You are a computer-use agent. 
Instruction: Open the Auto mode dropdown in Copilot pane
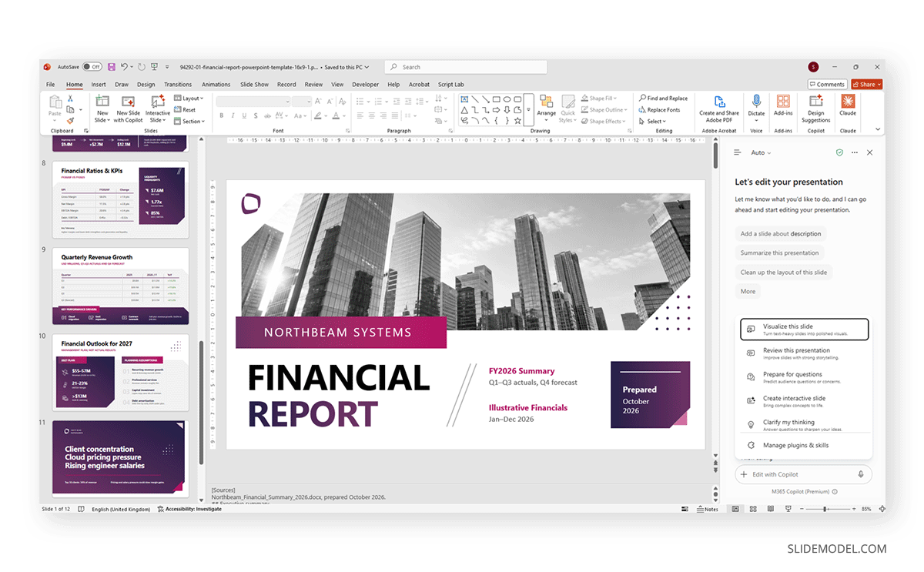point(761,152)
